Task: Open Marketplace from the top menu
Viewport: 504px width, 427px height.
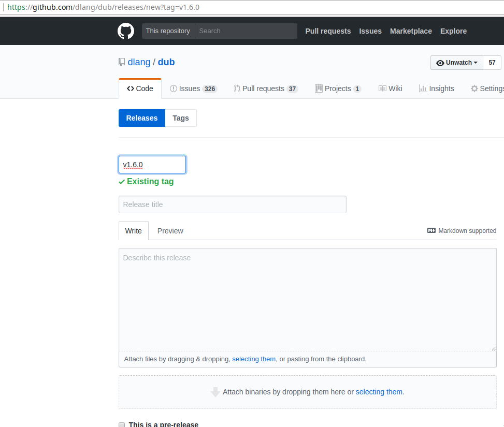Action: [411, 31]
